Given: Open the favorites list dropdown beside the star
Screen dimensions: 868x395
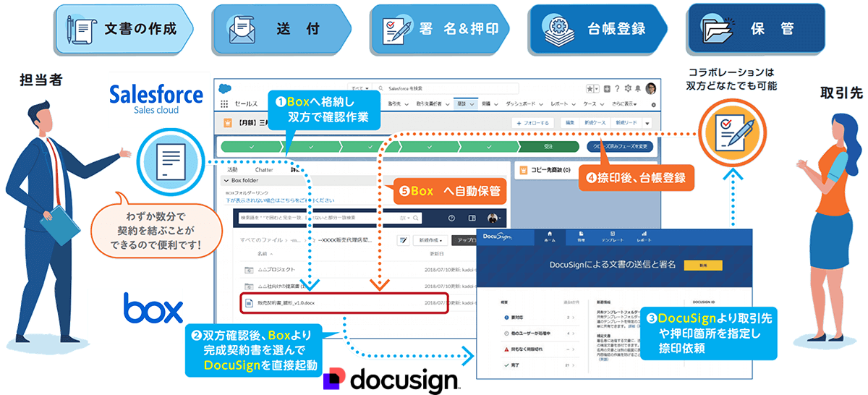Looking at the screenshot, I should (x=597, y=89).
